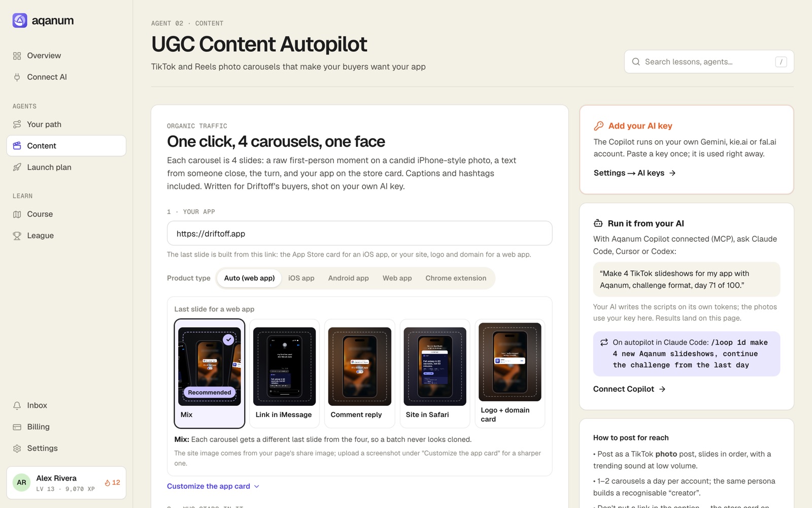Click the magnifier icon in search box
The height and width of the screenshot is (508, 812).
(x=636, y=61)
